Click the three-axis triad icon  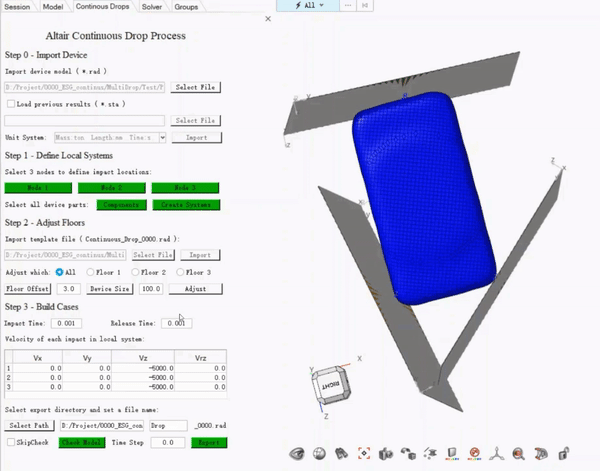(497, 454)
